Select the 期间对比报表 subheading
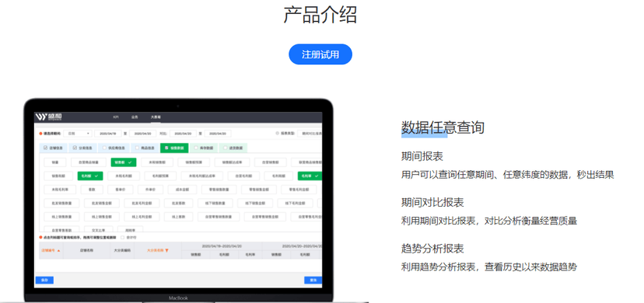Viewport: 644px width, 303px height. (x=432, y=203)
